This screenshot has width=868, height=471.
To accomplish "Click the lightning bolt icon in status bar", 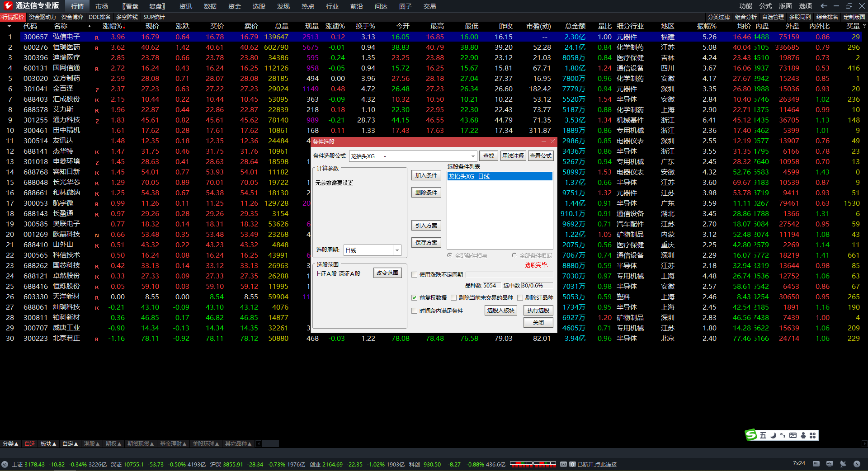I will tap(857, 464).
